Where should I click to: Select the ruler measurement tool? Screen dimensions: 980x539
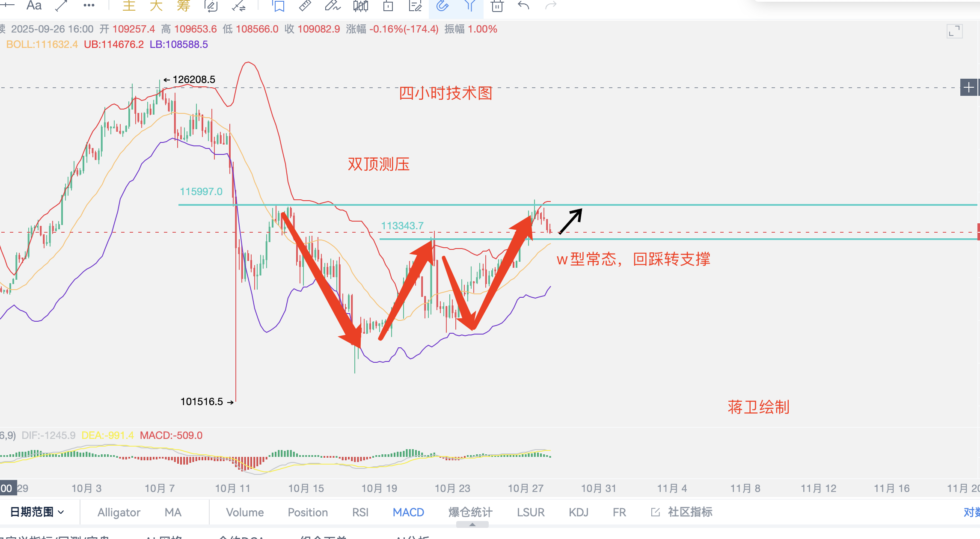pyautogui.click(x=305, y=6)
